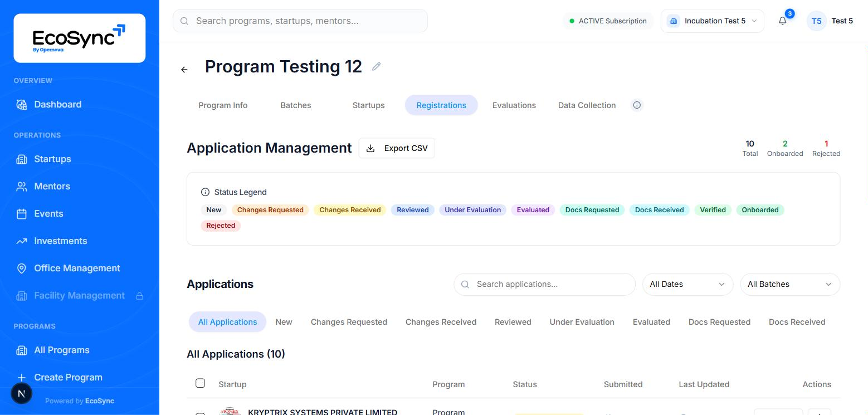Filter by Docs Received tab
This screenshot has width=868, height=415.
coord(797,322)
